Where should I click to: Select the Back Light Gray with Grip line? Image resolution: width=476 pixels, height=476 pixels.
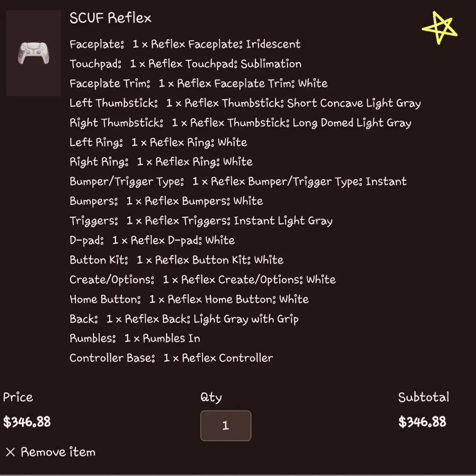[x=184, y=319]
